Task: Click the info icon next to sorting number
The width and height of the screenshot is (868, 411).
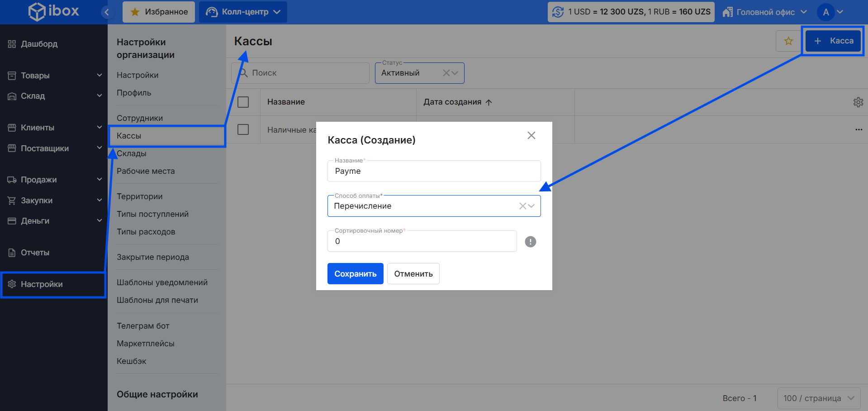Action: click(530, 242)
